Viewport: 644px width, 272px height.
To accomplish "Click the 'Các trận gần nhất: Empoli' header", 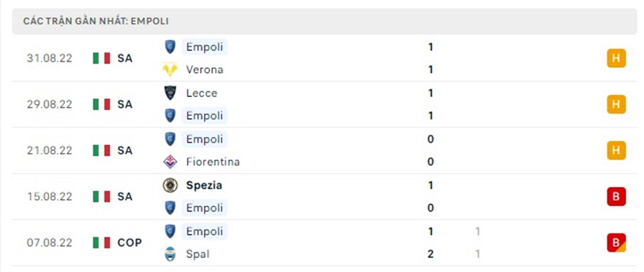I will 96,21.
